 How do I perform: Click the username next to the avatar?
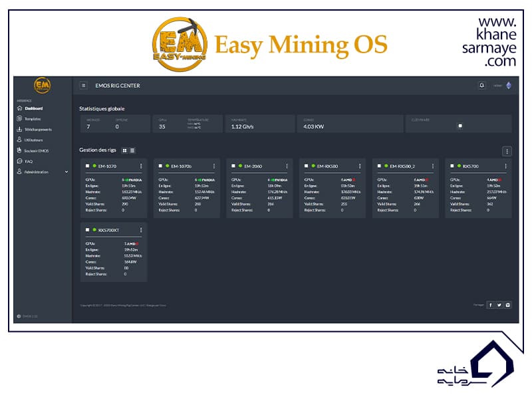(497, 86)
